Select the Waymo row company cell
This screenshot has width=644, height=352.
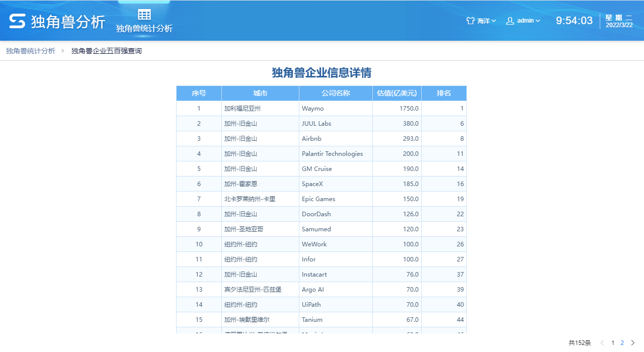coord(336,109)
